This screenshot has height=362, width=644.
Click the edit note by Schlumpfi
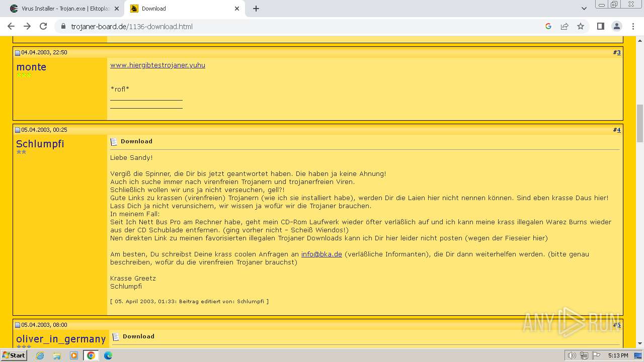click(x=189, y=301)
